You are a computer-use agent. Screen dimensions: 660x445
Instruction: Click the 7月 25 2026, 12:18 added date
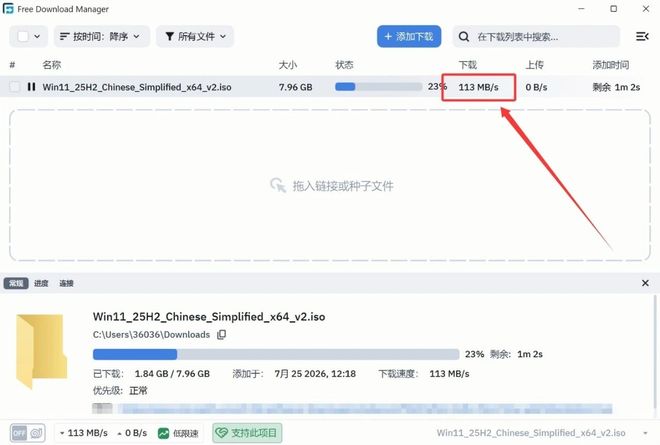point(315,374)
